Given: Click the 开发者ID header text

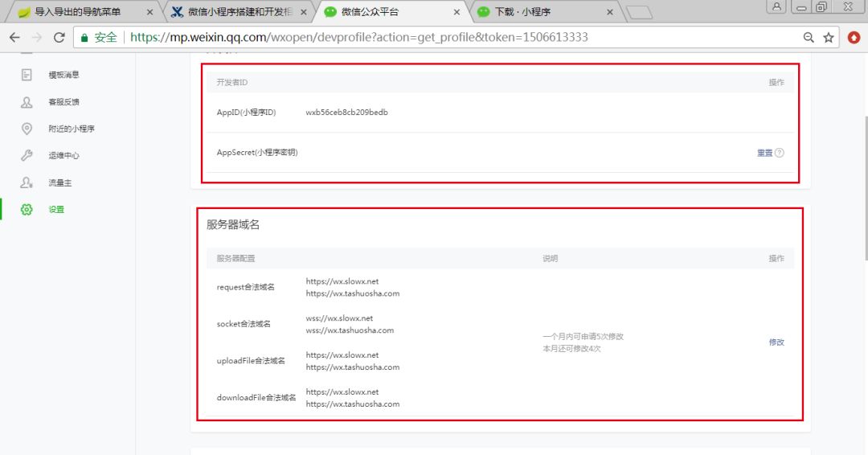Looking at the screenshot, I should 232,83.
